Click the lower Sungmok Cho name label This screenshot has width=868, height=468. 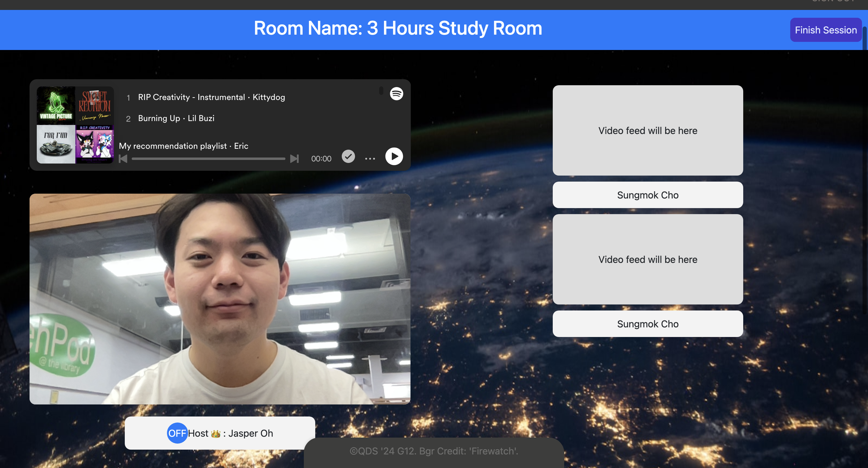(647, 324)
